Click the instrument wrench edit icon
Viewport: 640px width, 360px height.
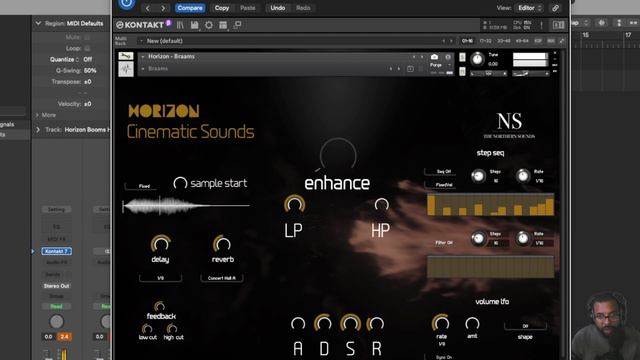[126, 56]
